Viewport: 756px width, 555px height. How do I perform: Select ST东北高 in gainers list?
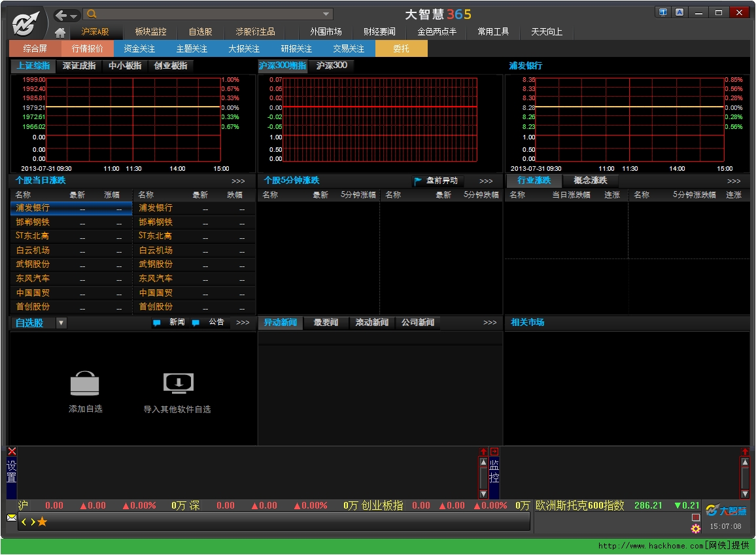point(71,236)
